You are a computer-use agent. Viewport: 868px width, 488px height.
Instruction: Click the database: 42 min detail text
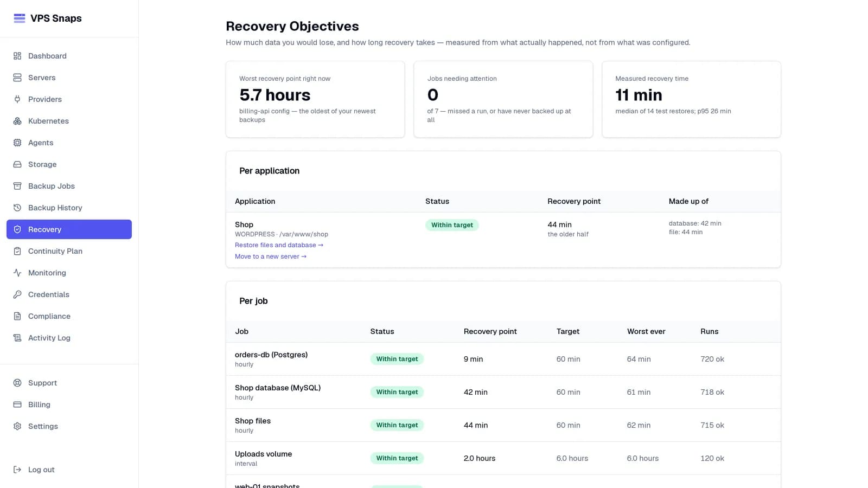point(695,223)
